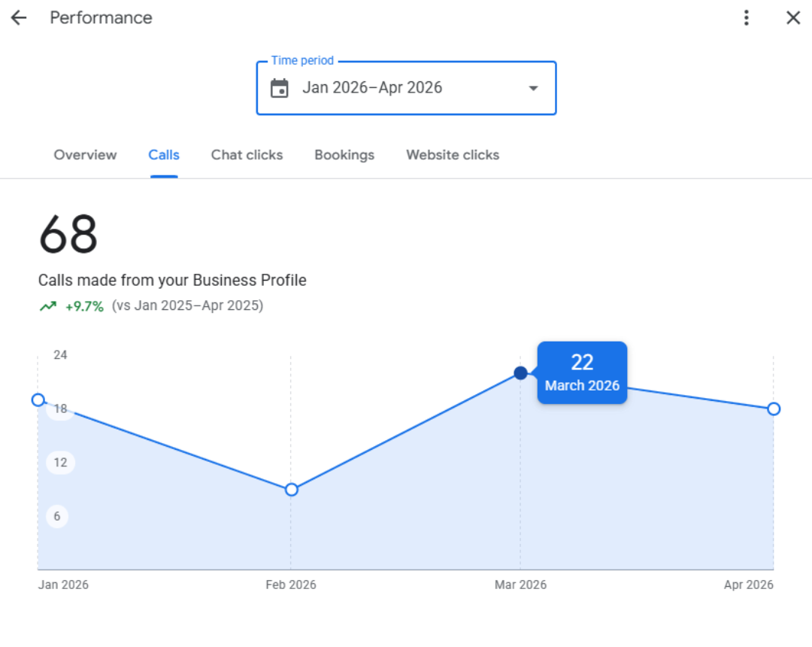Select the Calls tab
This screenshot has width=812, height=647.
point(164,155)
